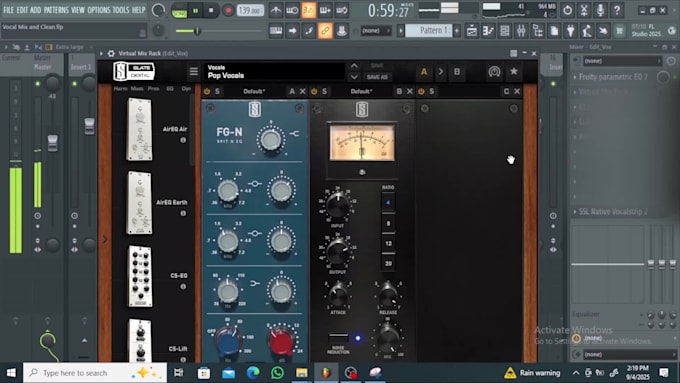Expand left module browser collapse arrow

coord(105,239)
